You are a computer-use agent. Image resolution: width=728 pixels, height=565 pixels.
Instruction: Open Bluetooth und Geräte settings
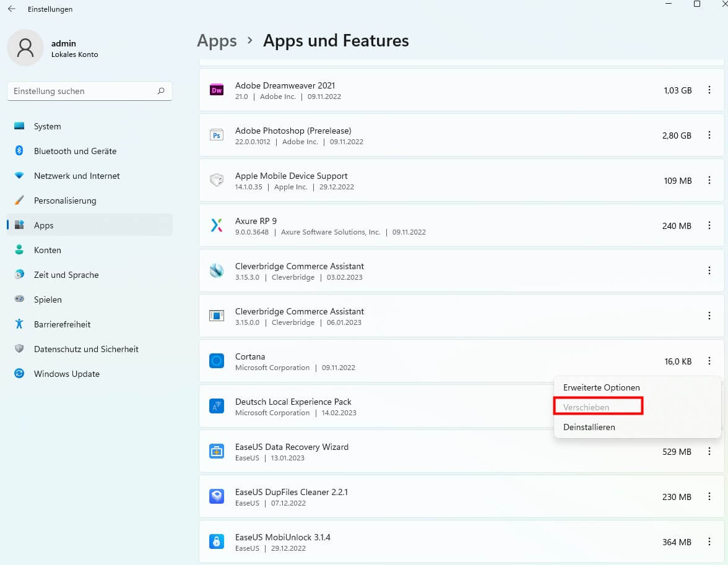pyautogui.click(x=75, y=151)
